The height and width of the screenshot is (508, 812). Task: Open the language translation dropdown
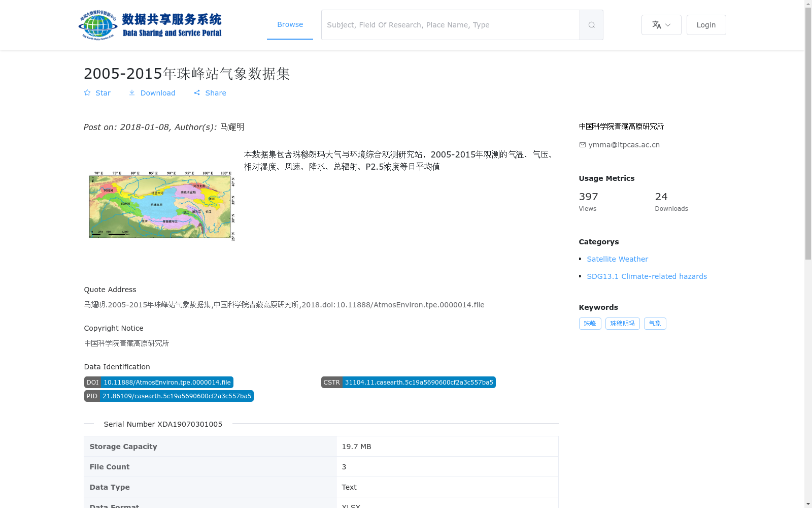661,25
